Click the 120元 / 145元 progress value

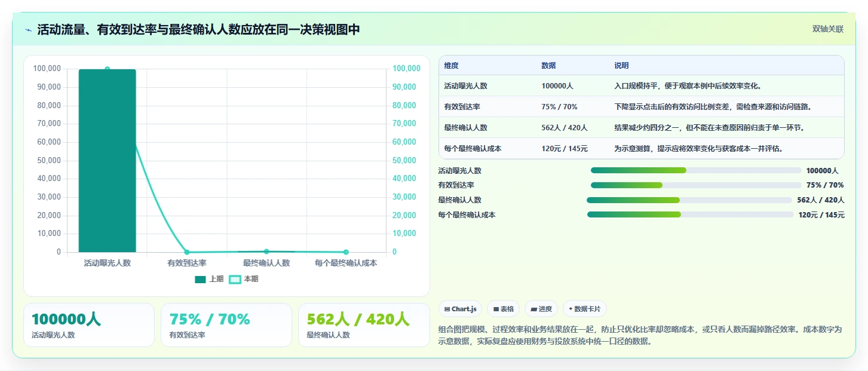coord(821,215)
